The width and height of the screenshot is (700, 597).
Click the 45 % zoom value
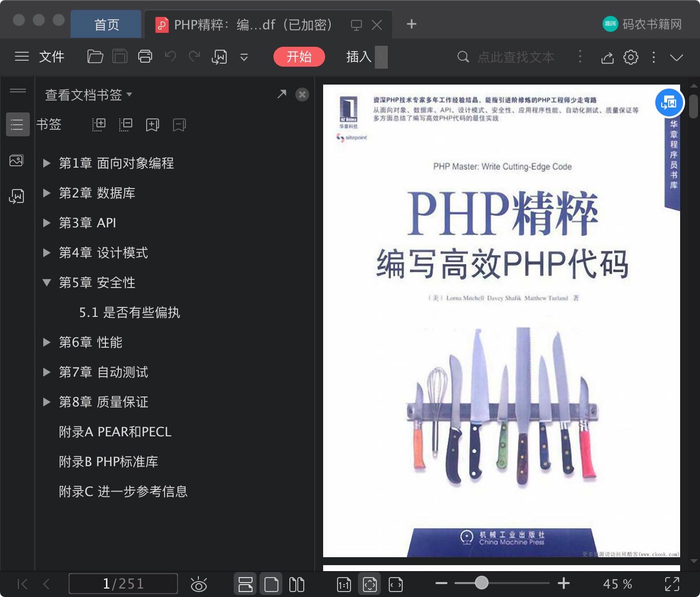pos(617,584)
